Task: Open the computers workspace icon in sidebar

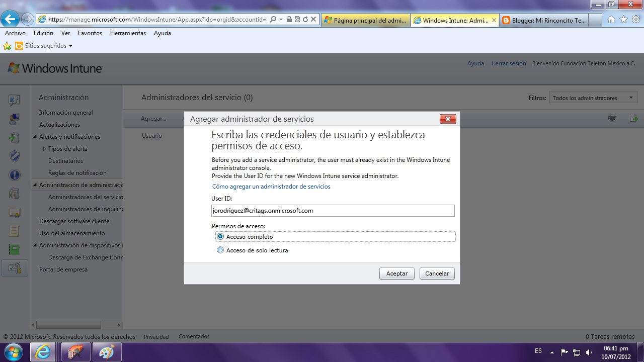Action: (15, 119)
